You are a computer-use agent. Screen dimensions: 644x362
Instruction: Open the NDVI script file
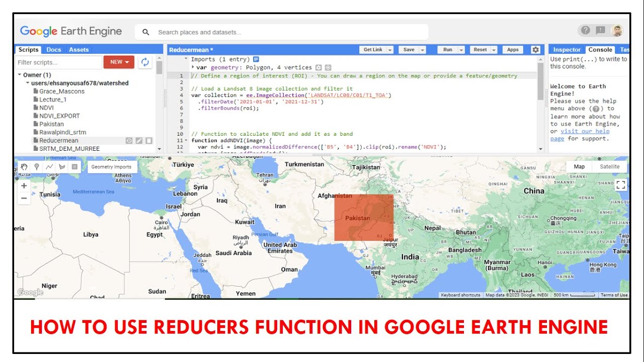click(x=46, y=108)
